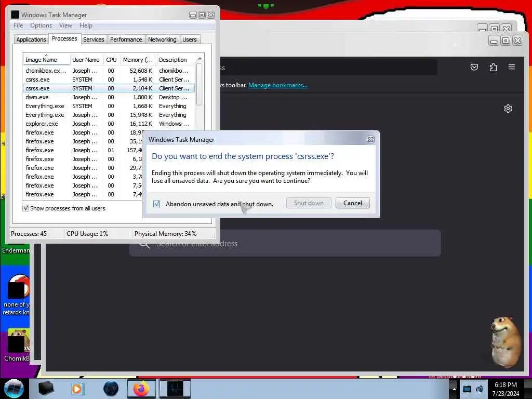Open the Firefox application menu hamburger icon
Viewport: 532px width, 399px height.
click(x=512, y=67)
